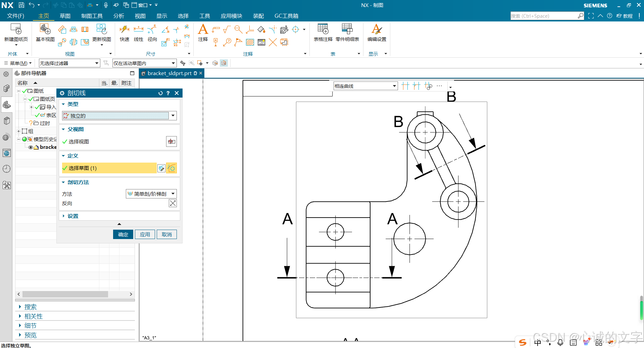This screenshot has height=348, width=644.
Task: Expand the 组 tree node
Action: pos(19,131)
